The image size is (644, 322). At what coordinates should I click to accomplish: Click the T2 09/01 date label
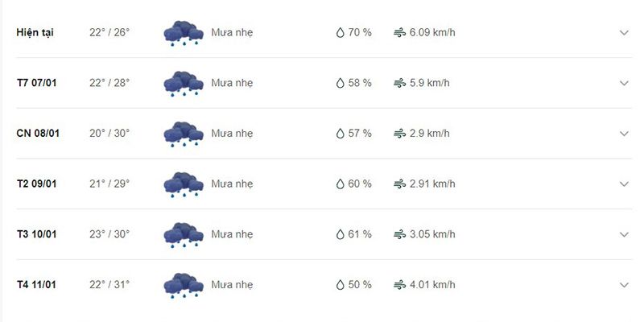click(x=36, y=184)
